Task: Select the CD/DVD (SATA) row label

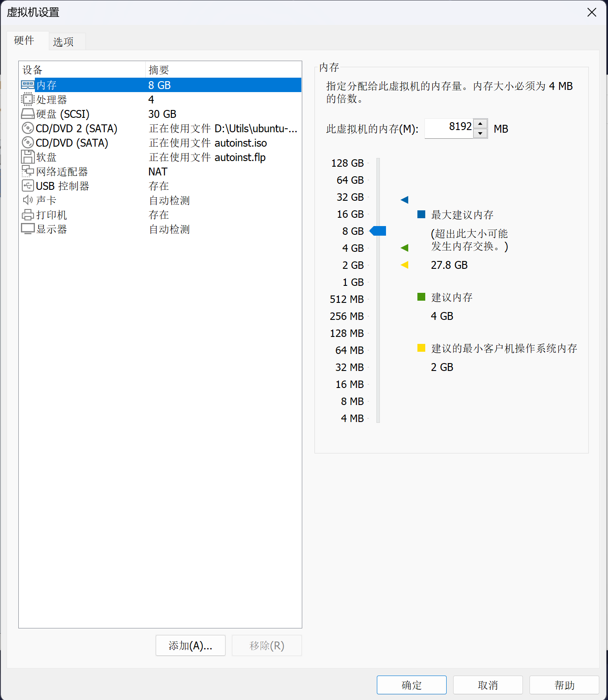Action: [72, 143]
